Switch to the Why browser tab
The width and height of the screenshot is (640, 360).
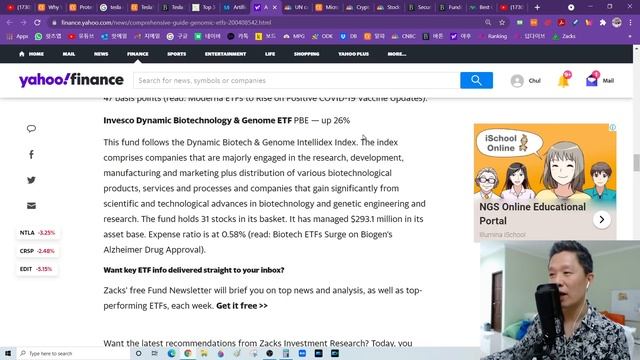tap(49, 7)
